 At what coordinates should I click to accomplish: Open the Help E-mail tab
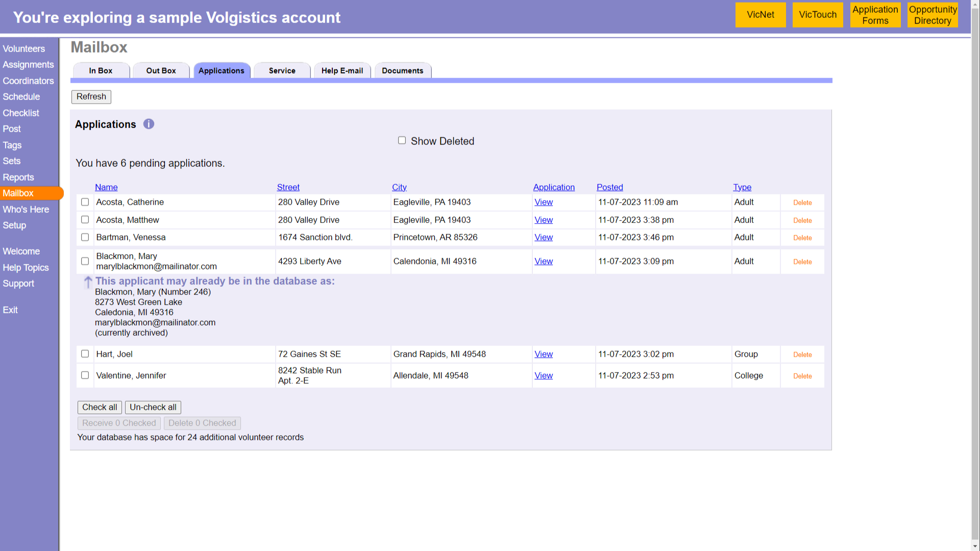[342, 70]
